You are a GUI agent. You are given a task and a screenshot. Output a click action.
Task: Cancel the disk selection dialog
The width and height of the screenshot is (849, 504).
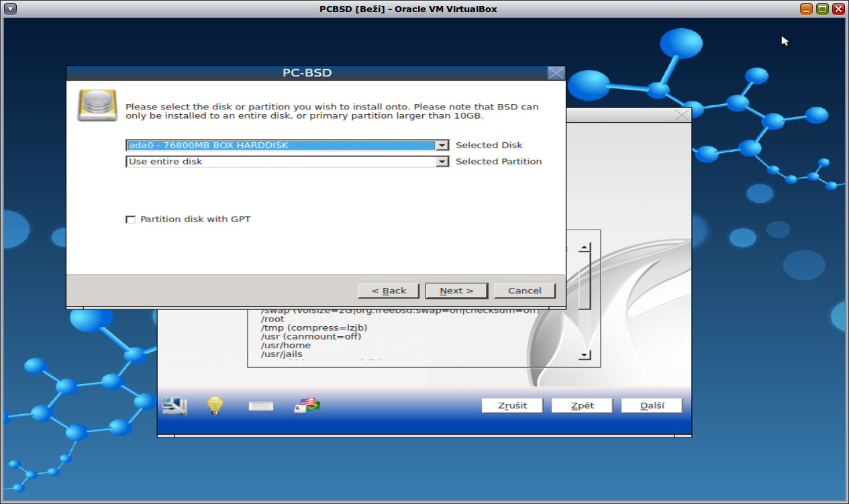[524, 291]
